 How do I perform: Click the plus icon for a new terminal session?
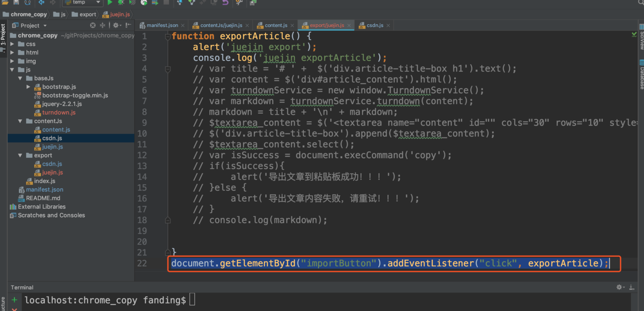click(x=14, y=300)
